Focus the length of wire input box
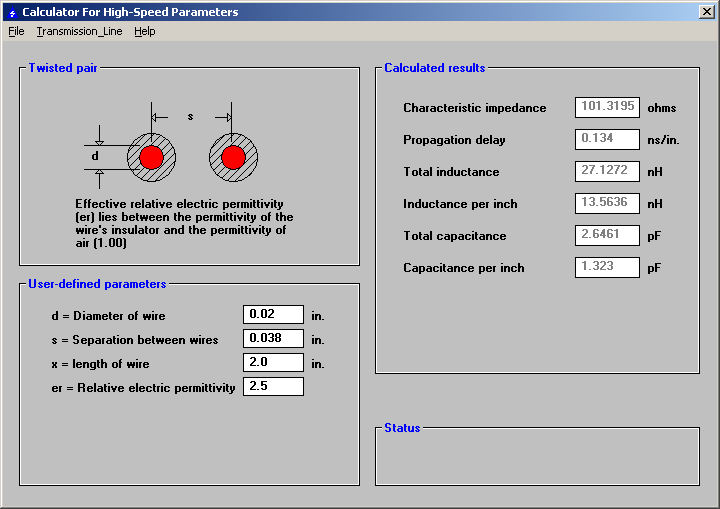The width and height of the screenshot is (720, 509). (273, 363)
